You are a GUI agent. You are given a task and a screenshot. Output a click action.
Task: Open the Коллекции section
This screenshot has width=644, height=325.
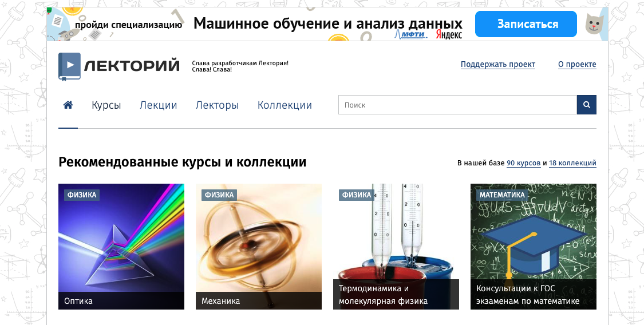(x=285, y=105)
